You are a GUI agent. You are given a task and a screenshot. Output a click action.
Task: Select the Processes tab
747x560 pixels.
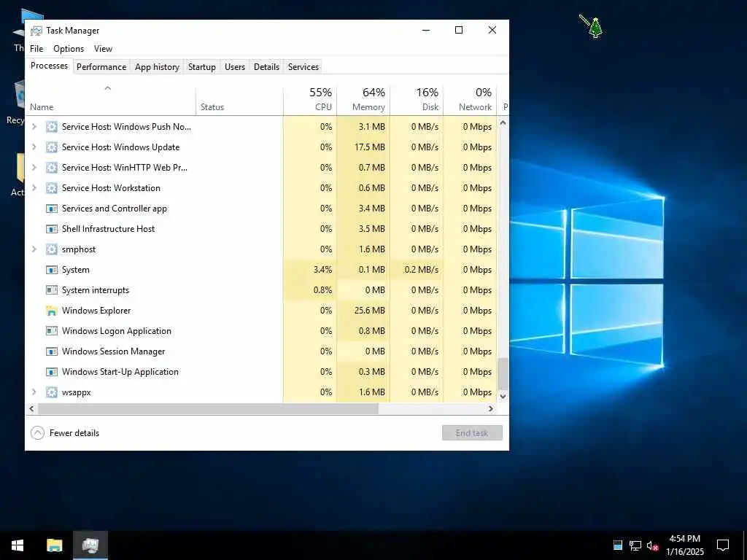[x=49, y=66]
